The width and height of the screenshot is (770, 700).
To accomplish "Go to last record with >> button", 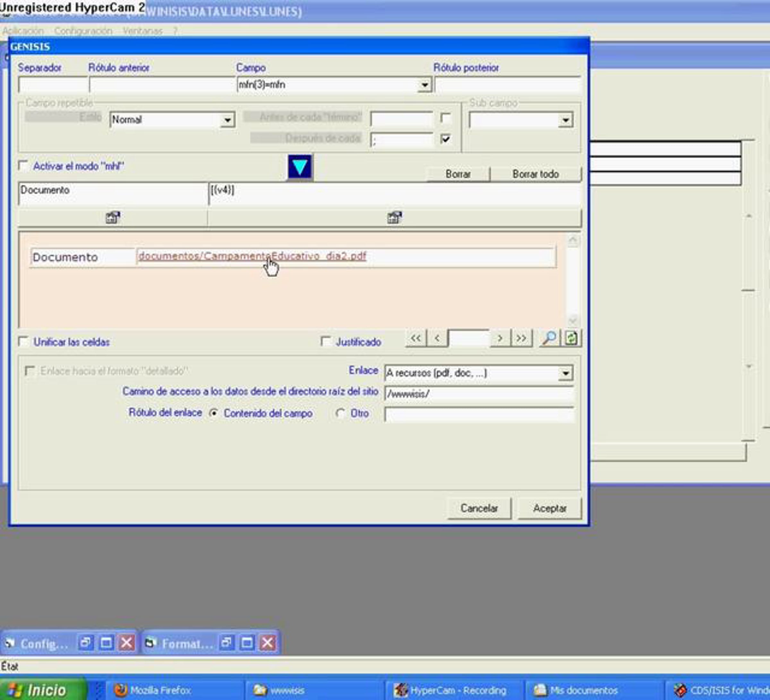I will tap(521, 338).
